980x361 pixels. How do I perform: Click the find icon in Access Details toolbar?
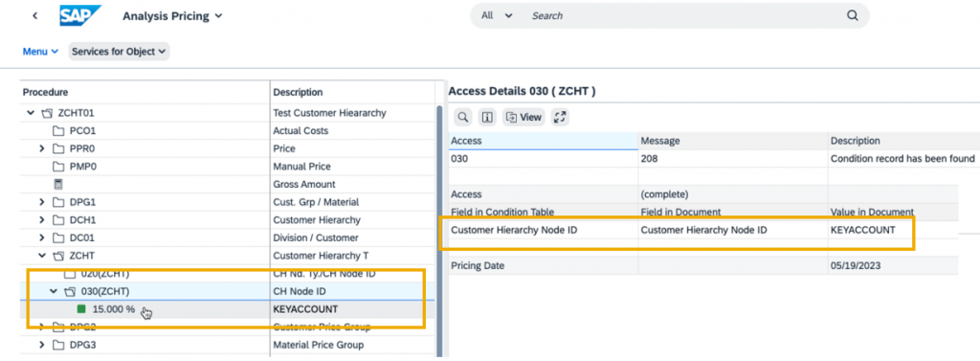click(x=462, y=117)
